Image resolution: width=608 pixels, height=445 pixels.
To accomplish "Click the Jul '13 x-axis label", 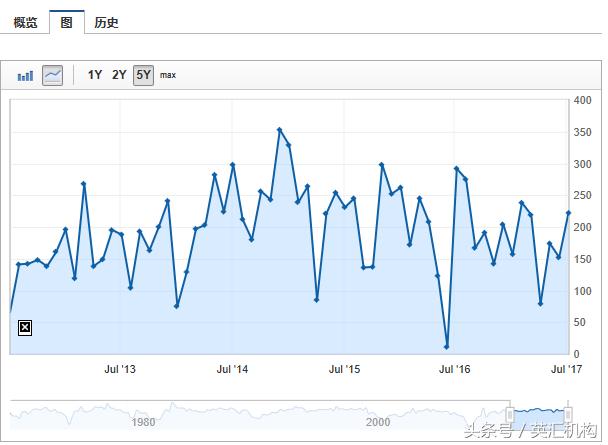I will 120,370.
